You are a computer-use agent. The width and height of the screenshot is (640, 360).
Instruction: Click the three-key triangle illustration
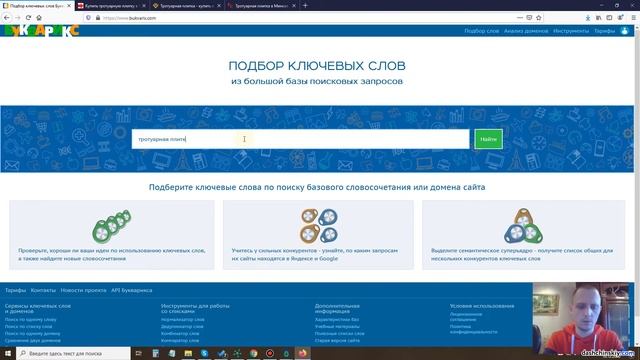click(x=523, y=226)
